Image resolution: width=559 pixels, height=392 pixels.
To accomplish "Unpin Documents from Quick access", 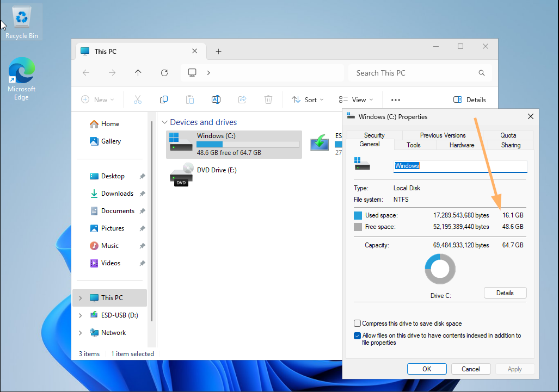I will coord(142,211).
